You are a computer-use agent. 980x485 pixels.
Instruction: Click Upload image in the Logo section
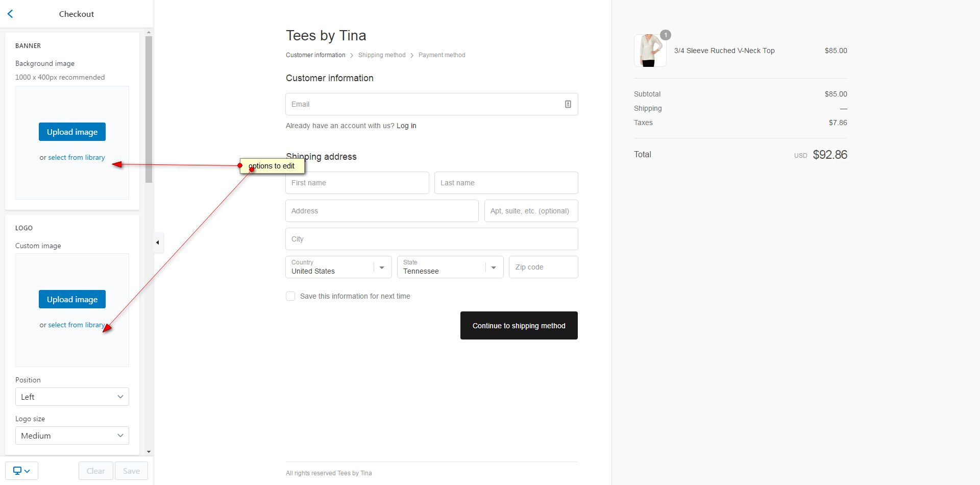click(72, 299)
